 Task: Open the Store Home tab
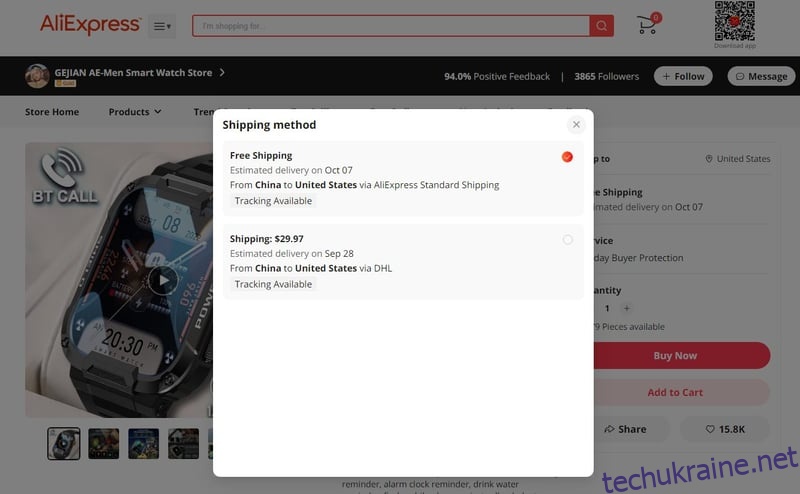(52, 112)
